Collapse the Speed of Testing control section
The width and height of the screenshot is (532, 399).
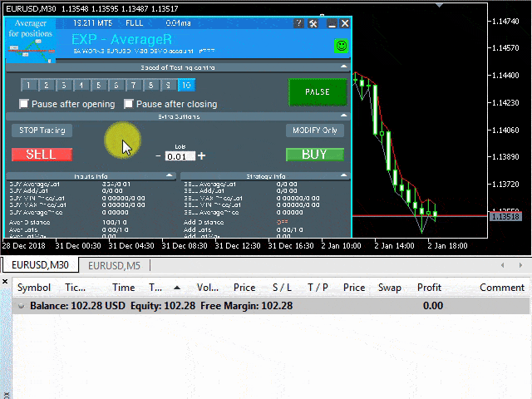(344, 67)
